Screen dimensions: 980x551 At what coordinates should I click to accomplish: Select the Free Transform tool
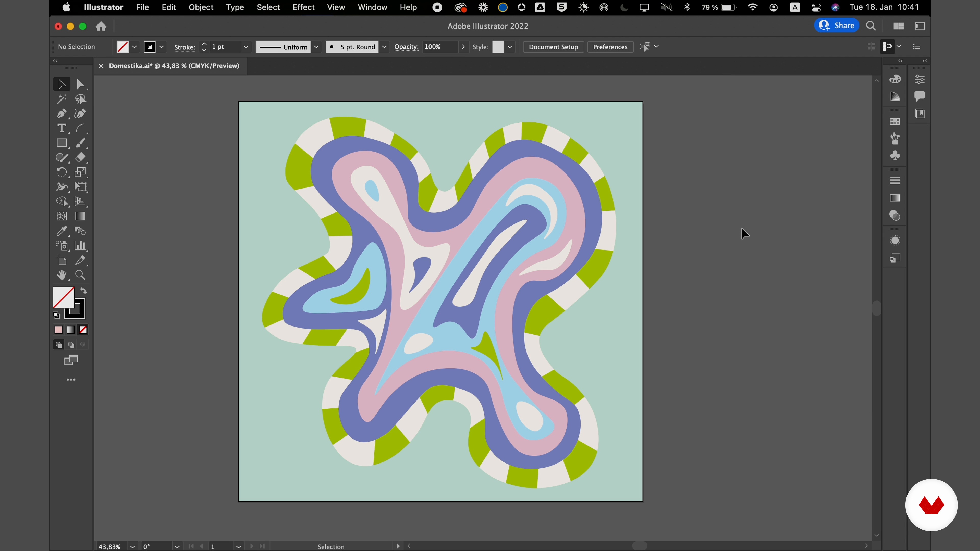[80, 187]
